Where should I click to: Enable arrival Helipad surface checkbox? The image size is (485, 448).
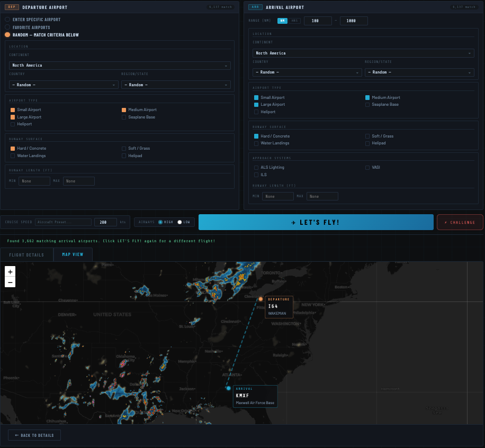tap(367, 143)
